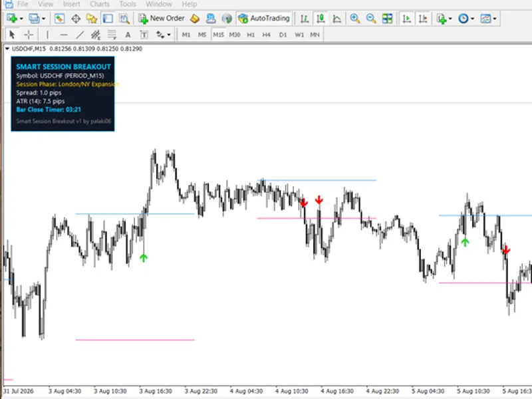
Task: Open the Data Window crosshair-target icon
Action: coord(76,19)
